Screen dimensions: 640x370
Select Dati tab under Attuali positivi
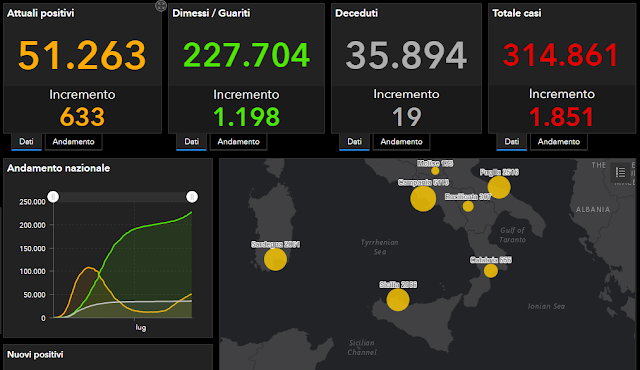[26, 142]
